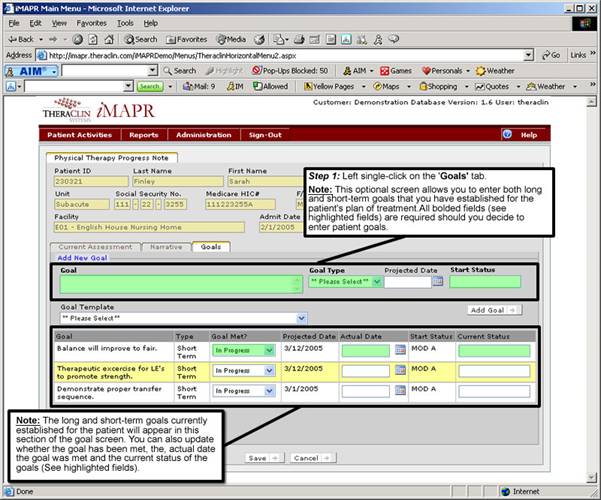
Task: Open the IE Search pane button
Action: pyautogui.click(x=141, y=39)
